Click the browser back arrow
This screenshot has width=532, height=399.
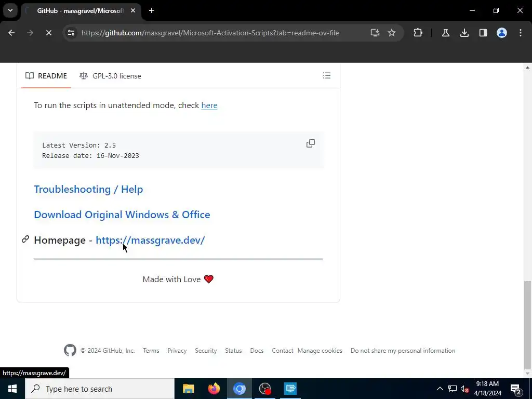[11, 33]
